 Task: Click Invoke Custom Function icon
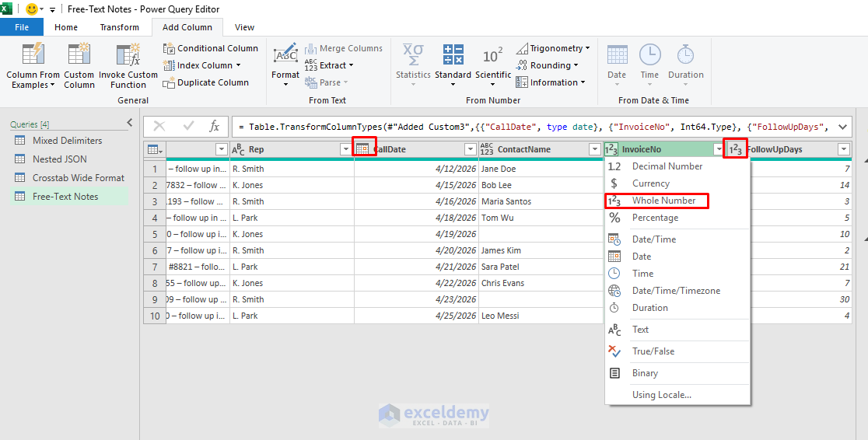[128, 54]
